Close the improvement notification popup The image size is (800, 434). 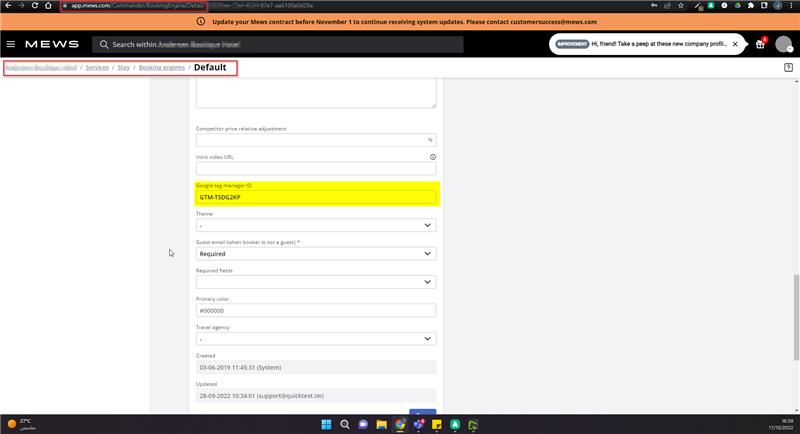(x=735, y=44)
